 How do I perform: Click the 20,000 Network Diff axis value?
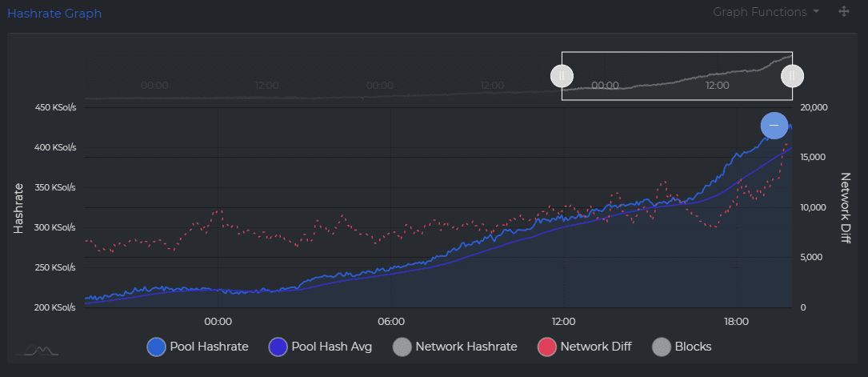[x=814, y=107]
